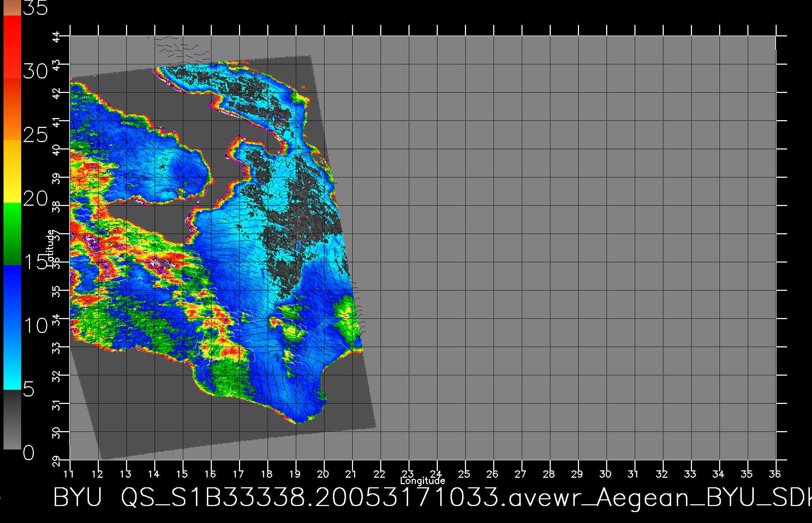Select latitude axis tick label 42

pyautogui.click(x=57, y=93)
